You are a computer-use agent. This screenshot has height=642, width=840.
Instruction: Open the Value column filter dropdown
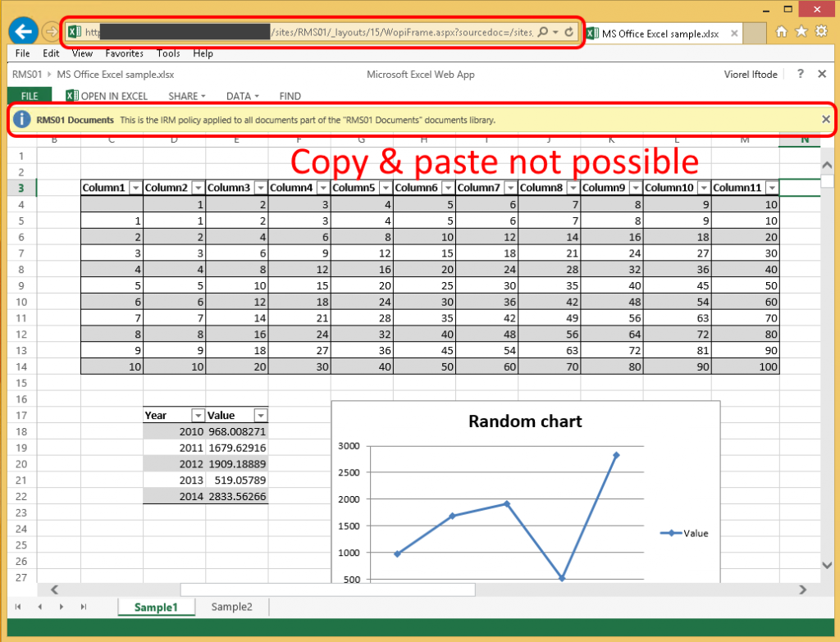tap(261, 416)
